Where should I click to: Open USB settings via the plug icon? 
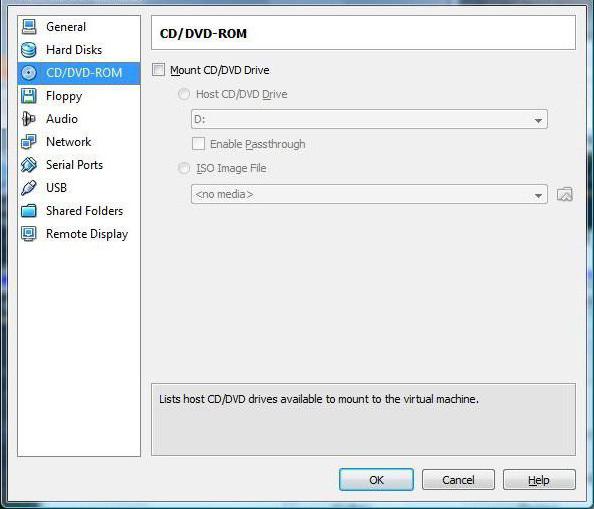[29, 187]
